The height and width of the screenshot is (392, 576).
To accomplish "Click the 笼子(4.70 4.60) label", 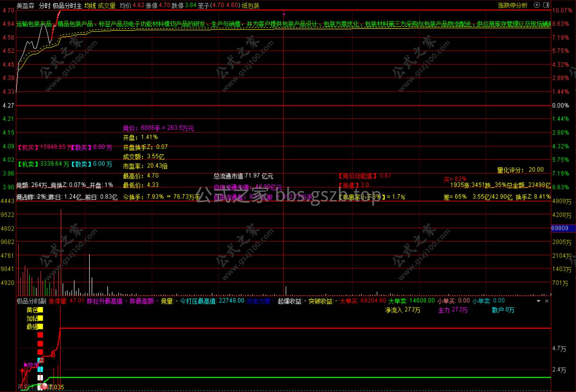I will pyautogui.click(x=219, y=6).
